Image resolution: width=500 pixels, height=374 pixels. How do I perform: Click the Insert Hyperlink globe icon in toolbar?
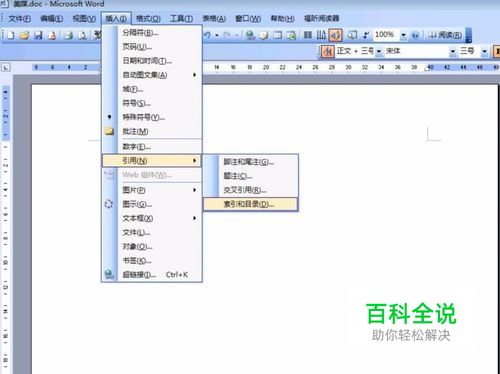click(250, 35)
